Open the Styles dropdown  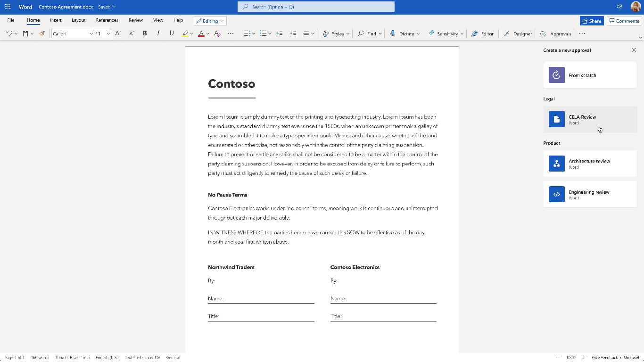click(336, 33)
